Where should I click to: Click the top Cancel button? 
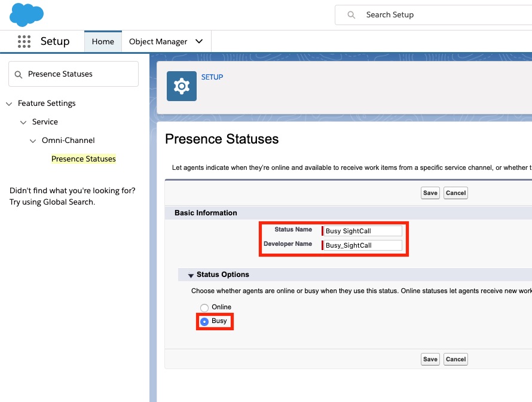click(x=455, y=193)
